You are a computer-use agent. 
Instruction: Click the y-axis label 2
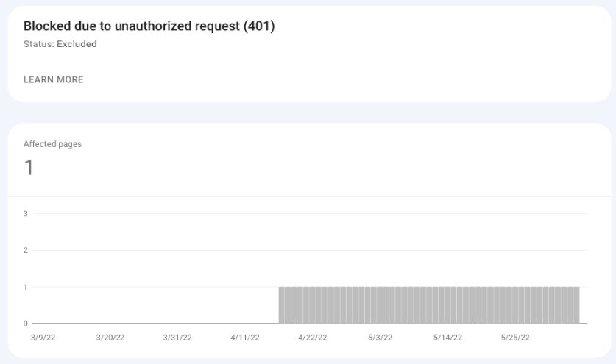(26, 250)
